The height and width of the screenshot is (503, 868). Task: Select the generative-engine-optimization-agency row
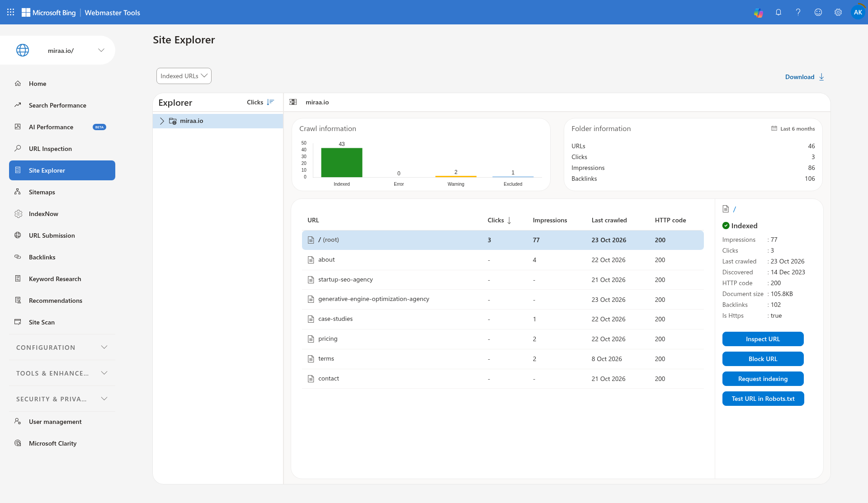503,299
